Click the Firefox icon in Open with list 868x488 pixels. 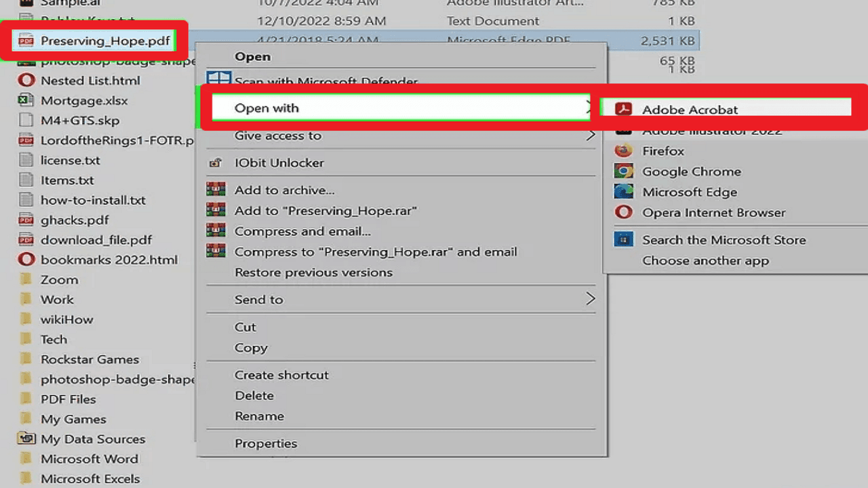click(623, 151)
